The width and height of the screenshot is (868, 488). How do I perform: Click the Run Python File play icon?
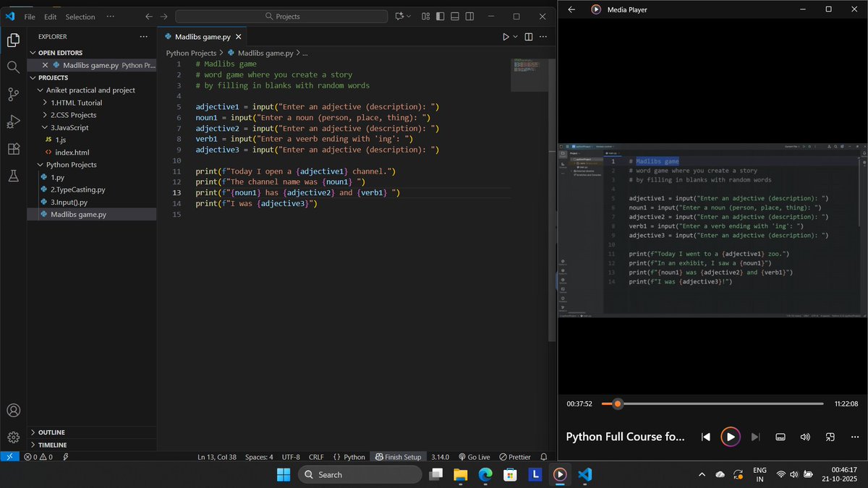[x=506, y=37]
